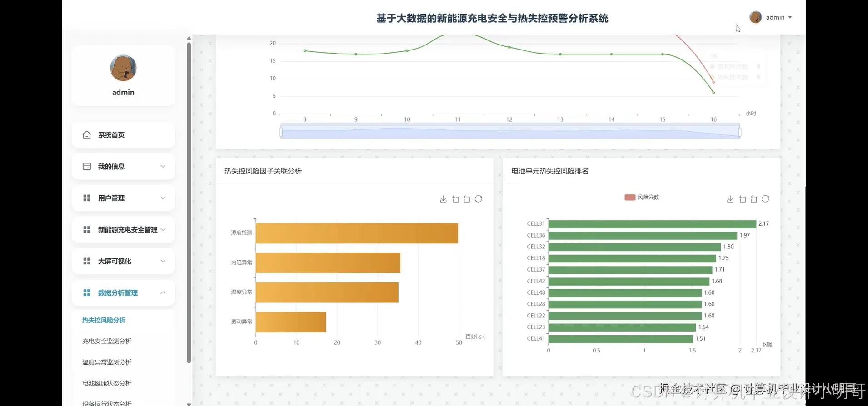Open the 新能源充电安全管理 menu
Screen dimensions: 868x406
click(x=123, y=229)
